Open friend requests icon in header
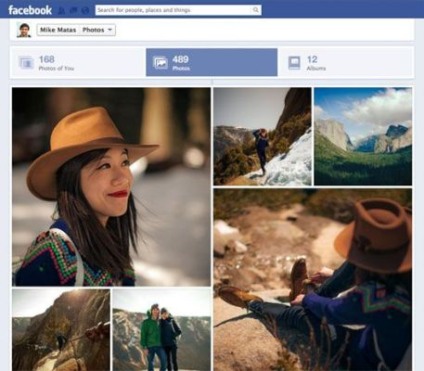This screenshot has height=371, width=424. (x=62, y=11)
